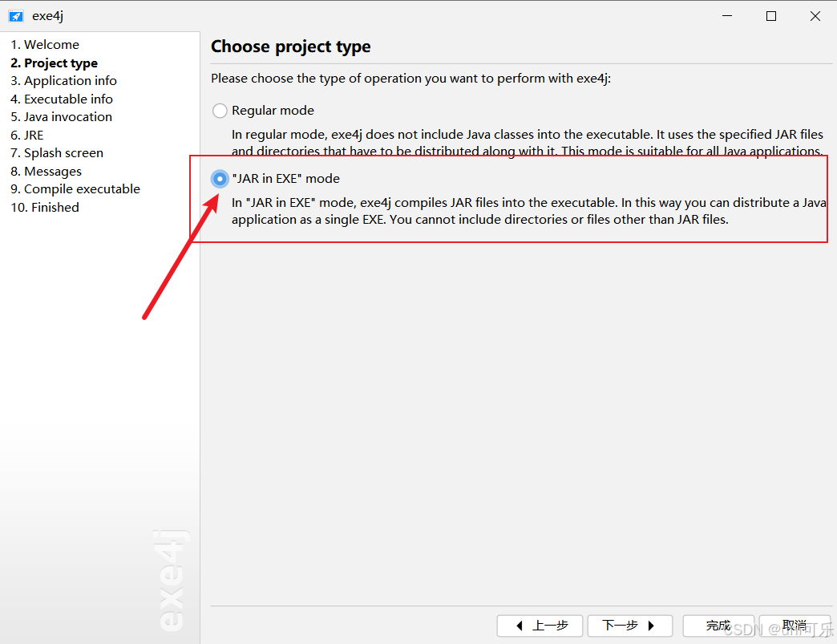The image size is (837, 644).
Task: Select step 10. Finished
Action: coord(45,207)
